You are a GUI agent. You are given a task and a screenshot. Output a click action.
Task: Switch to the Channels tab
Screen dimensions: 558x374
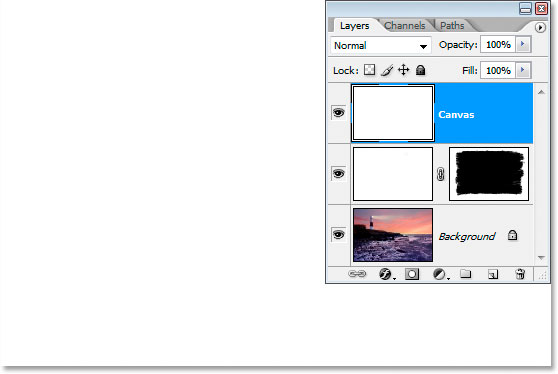(x=405, y=26)
